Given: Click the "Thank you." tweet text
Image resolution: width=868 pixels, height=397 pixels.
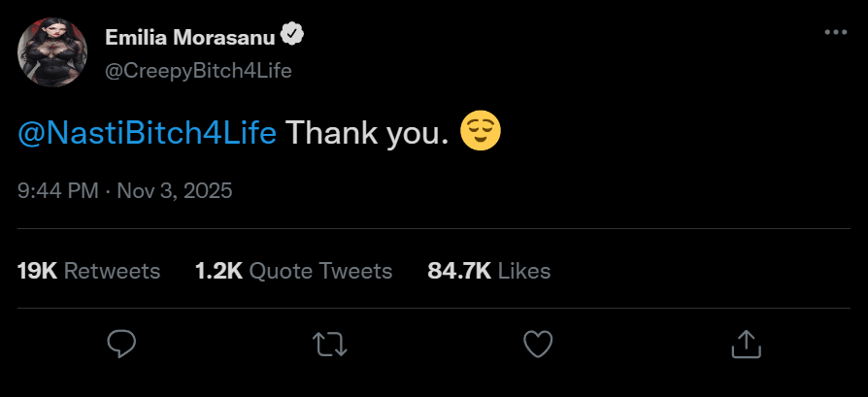Looking at the screenshot, I should click(368, 133).
